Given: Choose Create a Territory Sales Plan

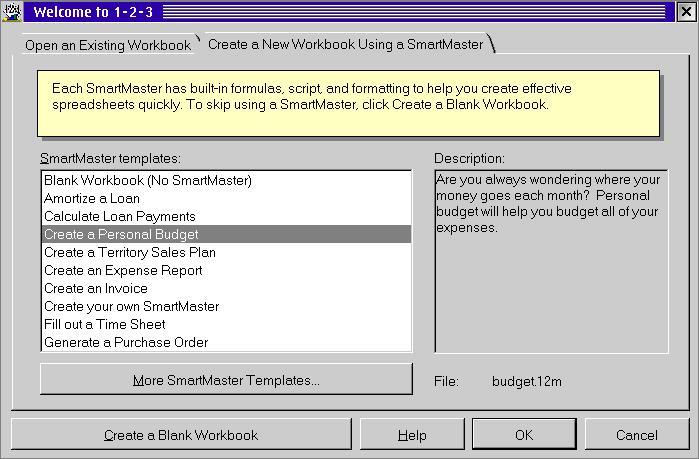Looking at the screenshot, I should pos(226,252).
